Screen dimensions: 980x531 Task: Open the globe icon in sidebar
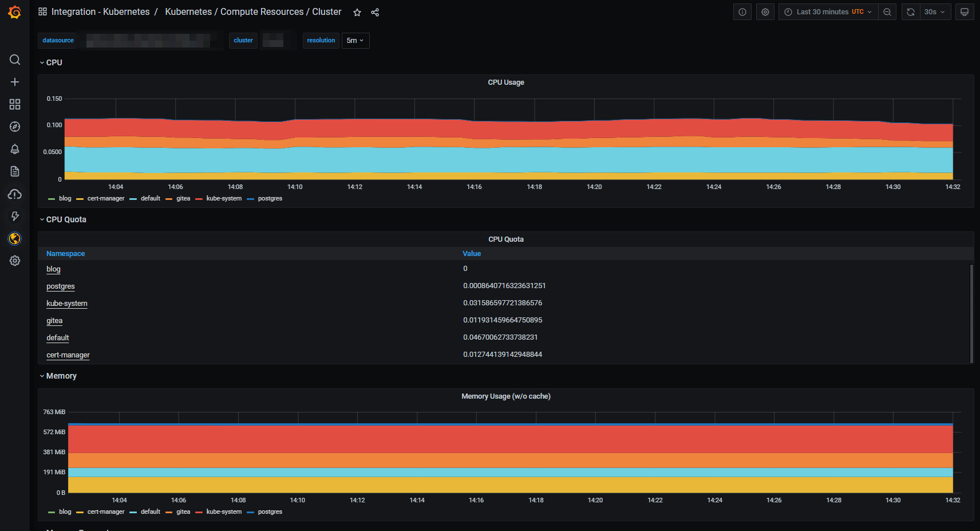click(15, 238)
